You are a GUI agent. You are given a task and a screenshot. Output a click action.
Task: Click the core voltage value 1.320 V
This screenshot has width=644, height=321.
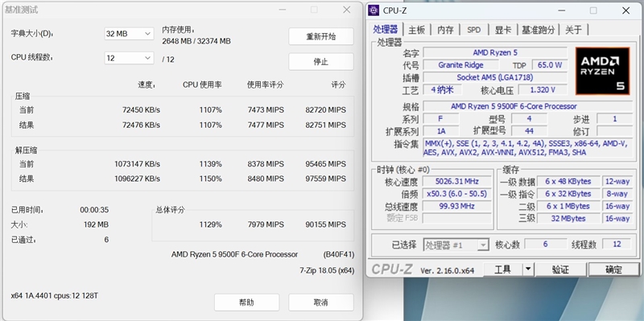543,89
